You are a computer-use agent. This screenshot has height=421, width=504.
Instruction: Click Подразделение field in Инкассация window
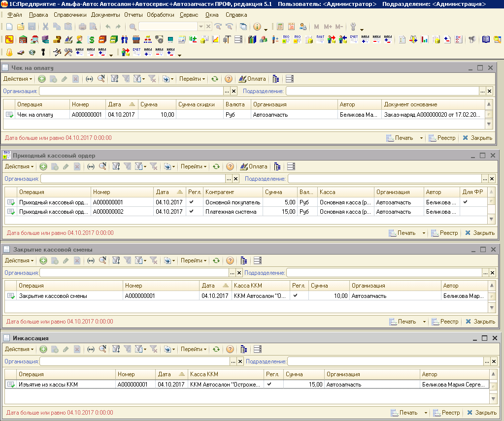385,361
